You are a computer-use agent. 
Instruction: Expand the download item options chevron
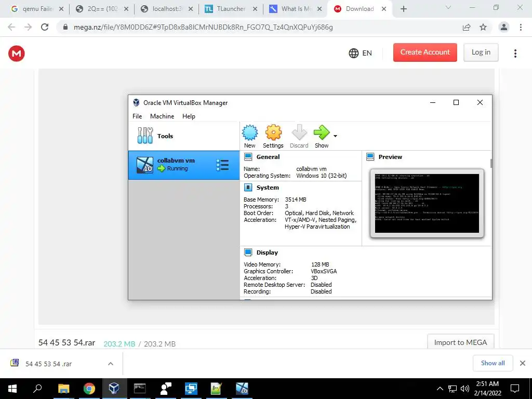point(111,364)
